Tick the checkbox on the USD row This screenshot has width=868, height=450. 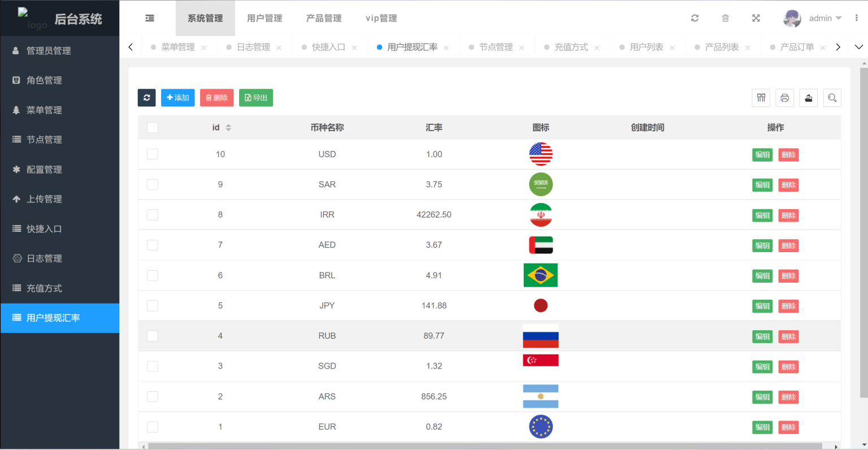(152, 154)
